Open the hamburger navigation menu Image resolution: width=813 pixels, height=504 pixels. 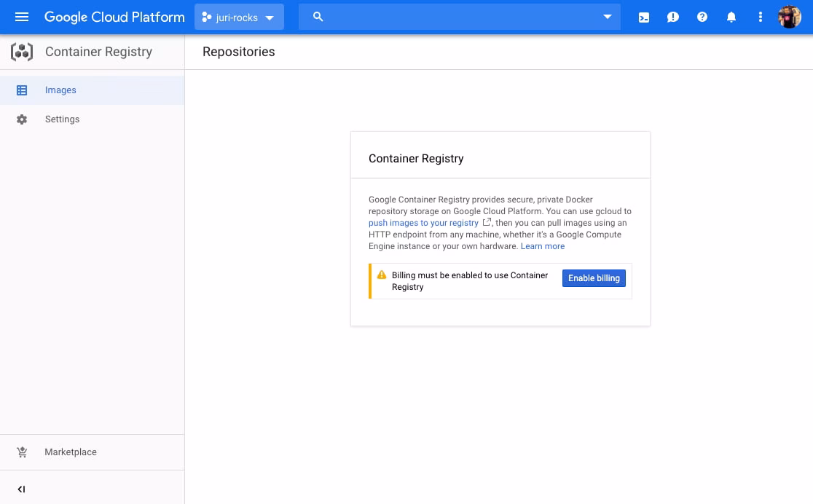22,17
